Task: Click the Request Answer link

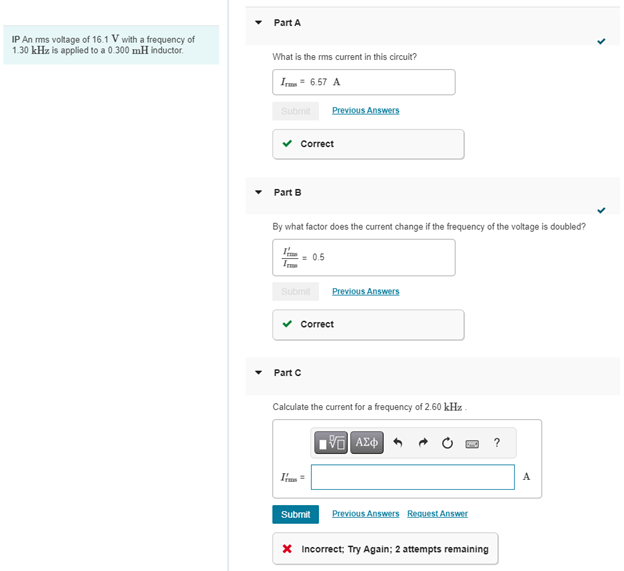Action: (x=437, y=514)
